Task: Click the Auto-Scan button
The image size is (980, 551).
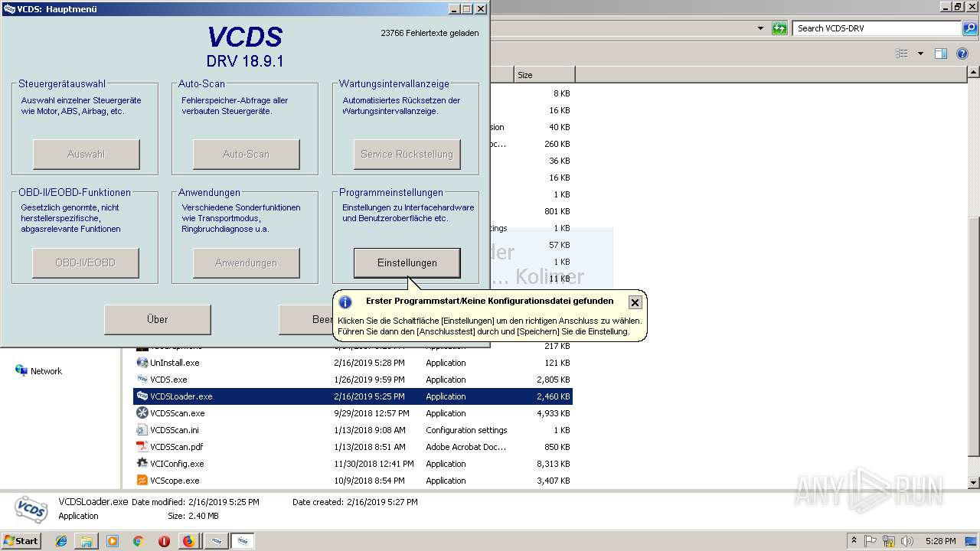Action: (246, 154)
